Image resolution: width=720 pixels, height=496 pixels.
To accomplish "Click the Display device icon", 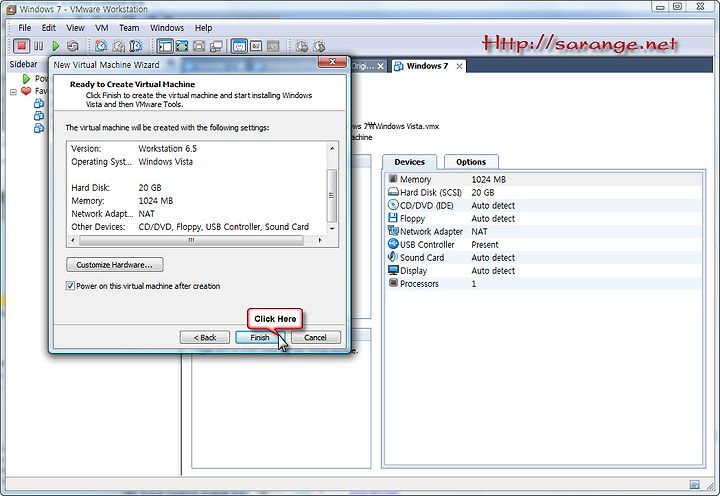I will click(393, 270).
